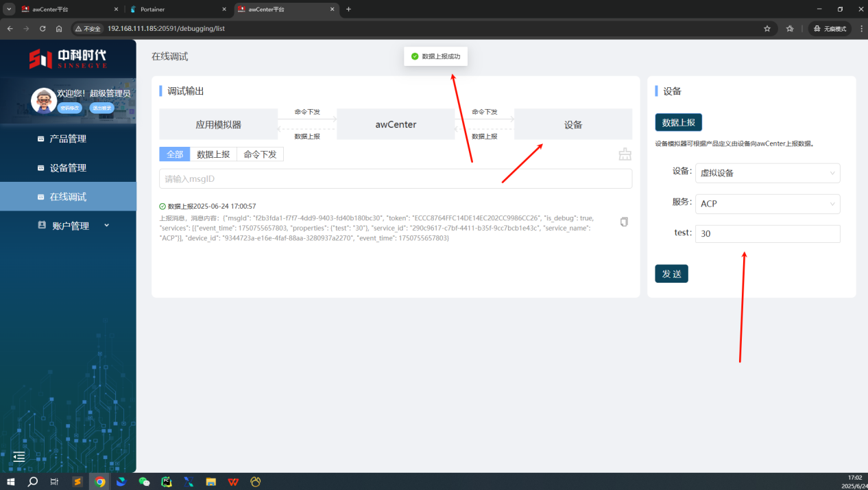Open 设备管理 in the sidebar
This screenshot has height=490, width=868.
(68, 168)
